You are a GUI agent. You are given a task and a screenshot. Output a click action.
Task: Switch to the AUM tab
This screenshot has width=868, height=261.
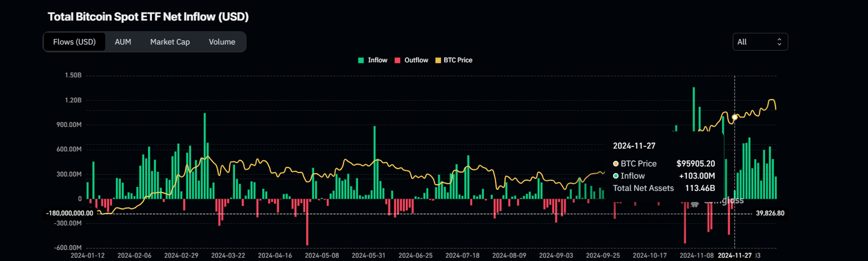[x=123, y=42]
